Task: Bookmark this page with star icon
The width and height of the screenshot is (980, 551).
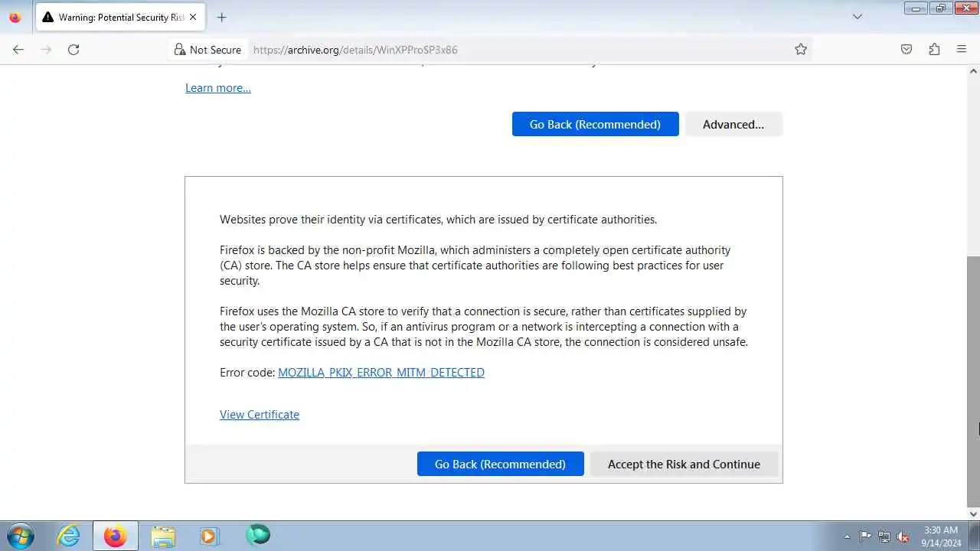Action: click(801, 49)
